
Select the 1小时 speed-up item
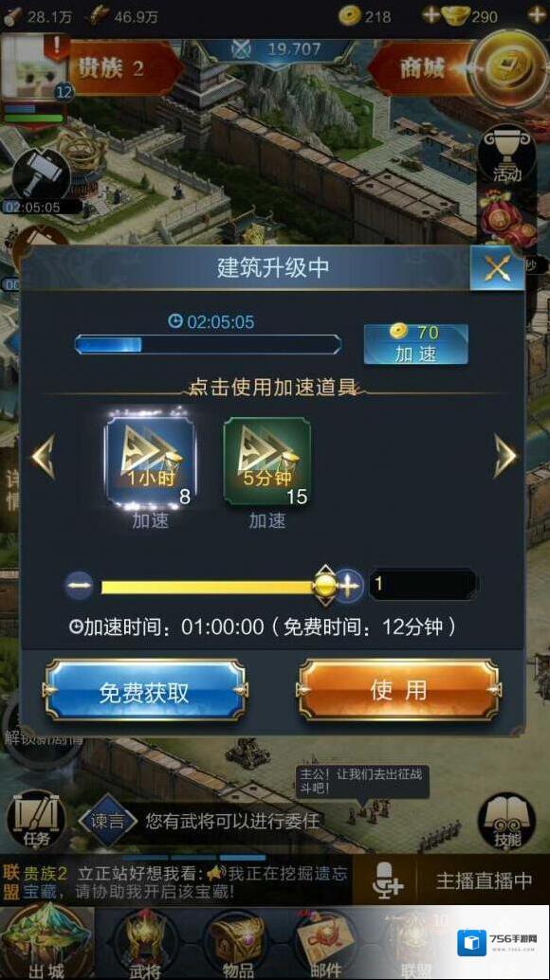coord(150,462)
